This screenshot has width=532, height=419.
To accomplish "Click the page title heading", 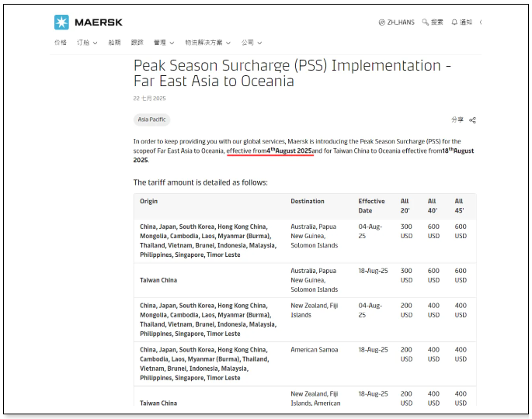I will coord(292,73).
